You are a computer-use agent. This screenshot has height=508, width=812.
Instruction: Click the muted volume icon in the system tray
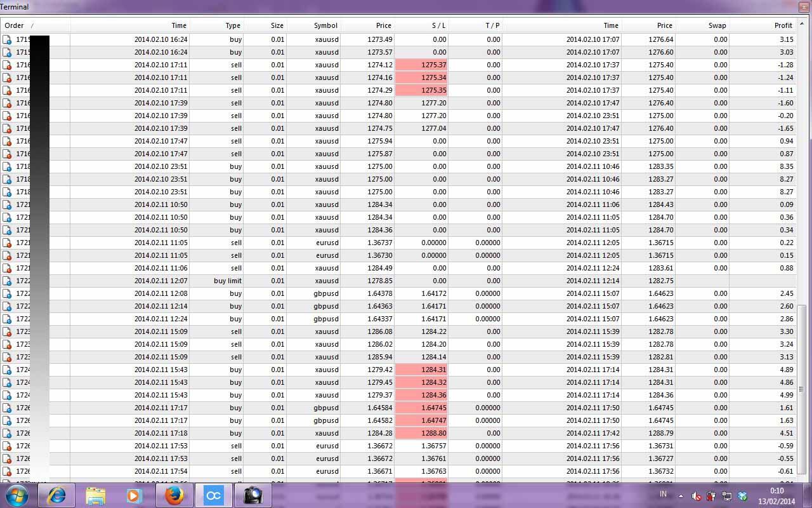(696, 496)
